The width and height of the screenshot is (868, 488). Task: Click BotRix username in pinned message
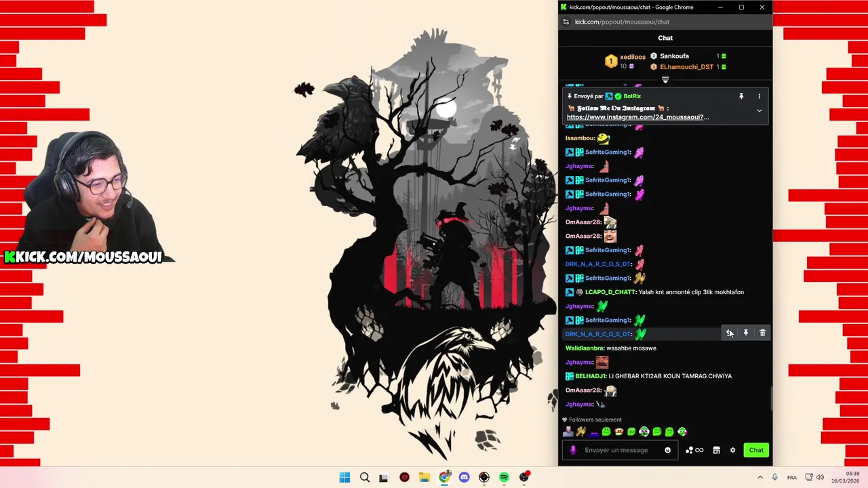tap(632, 96)
